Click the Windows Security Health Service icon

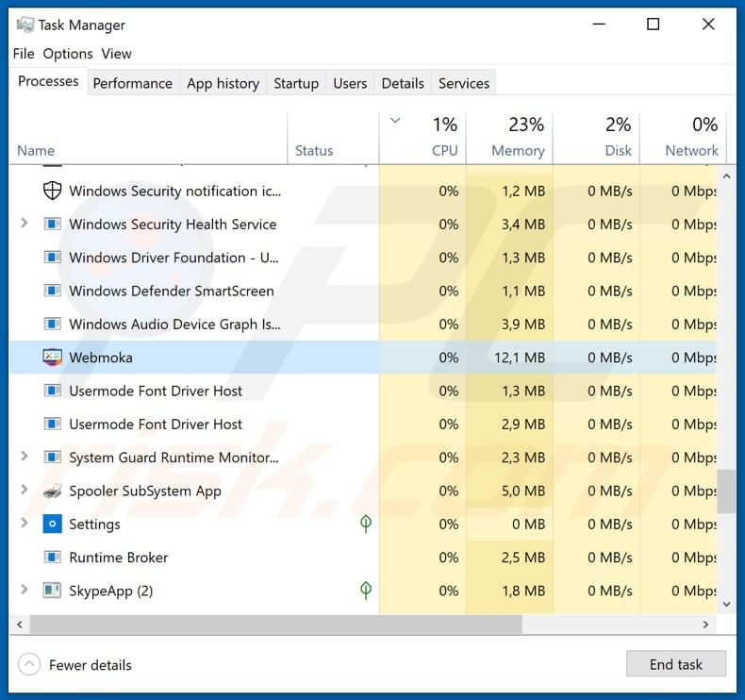(x=52, y=224)
